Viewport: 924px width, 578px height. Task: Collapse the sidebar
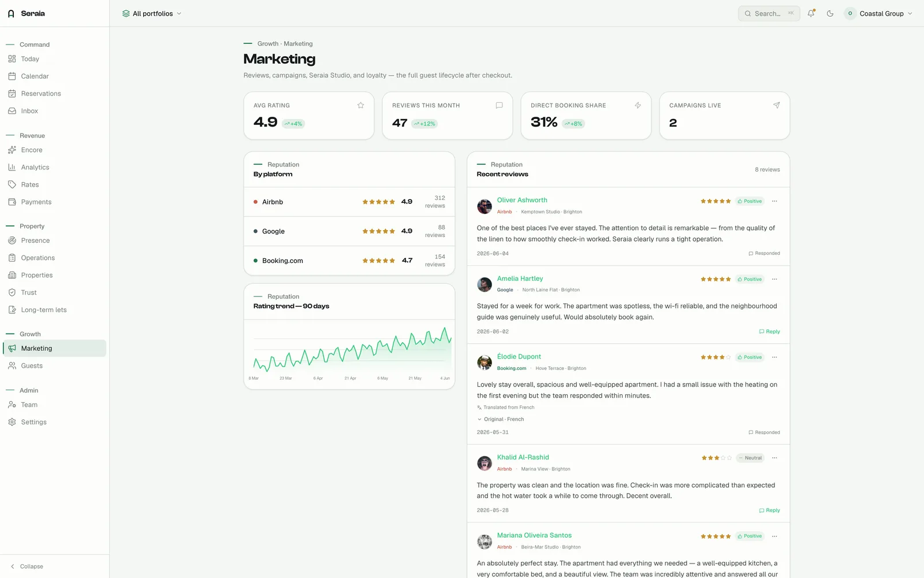pos(27,566)
